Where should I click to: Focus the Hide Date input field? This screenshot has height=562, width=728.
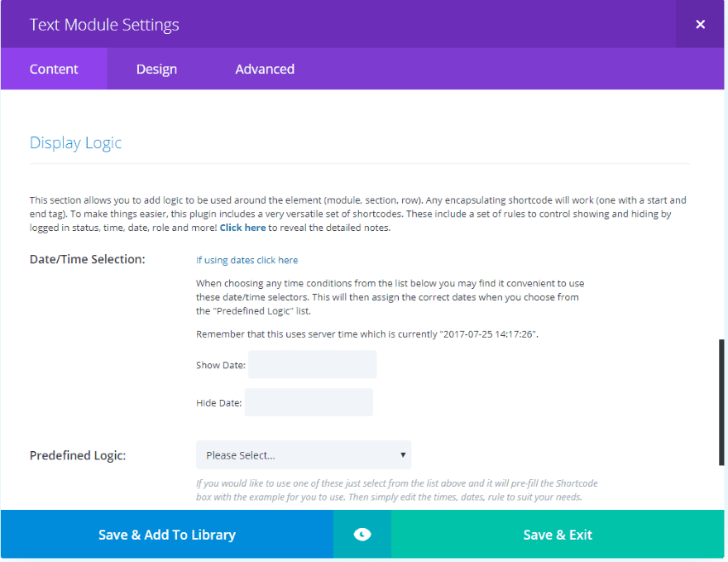coord(309,402)
